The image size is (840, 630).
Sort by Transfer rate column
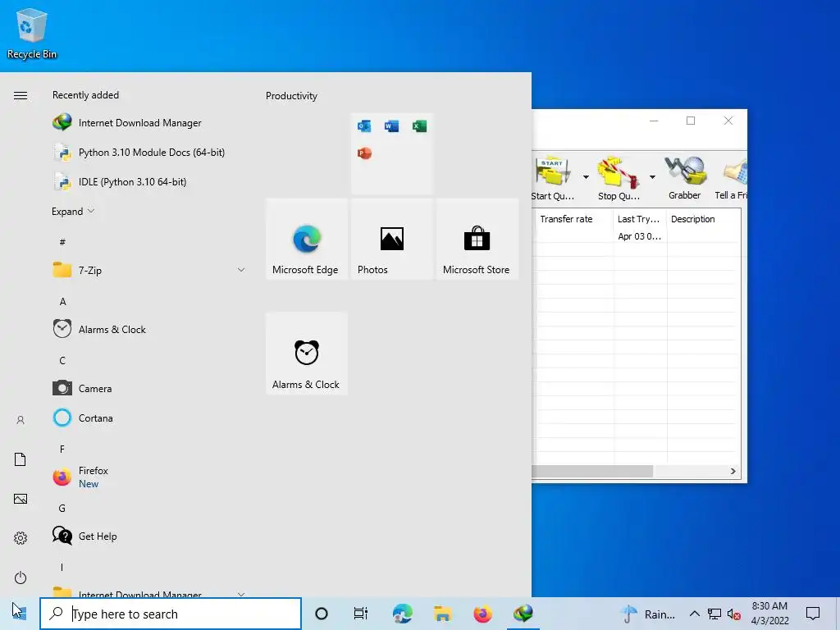pyautogui.click(x=574, y=219)
